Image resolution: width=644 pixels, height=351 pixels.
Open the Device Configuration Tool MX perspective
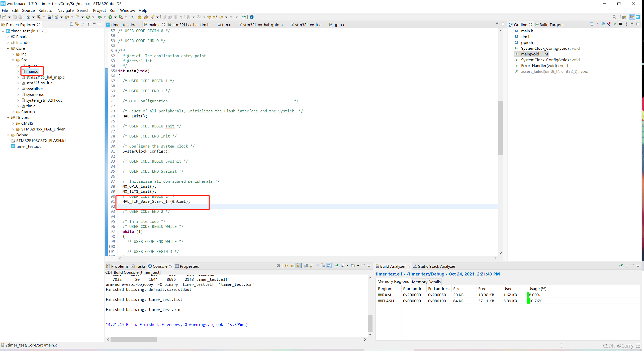point(638,17)
